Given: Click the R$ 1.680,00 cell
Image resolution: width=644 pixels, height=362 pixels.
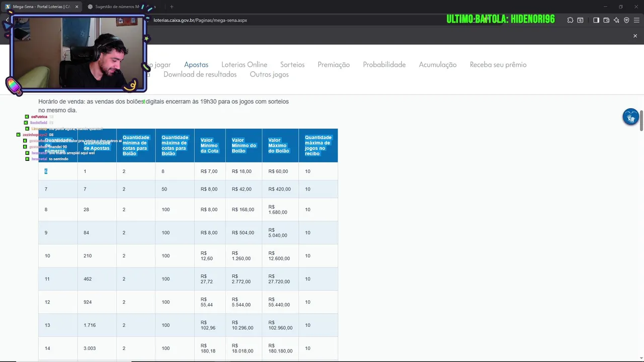Looking at the screenshot, I should point(280,210).
